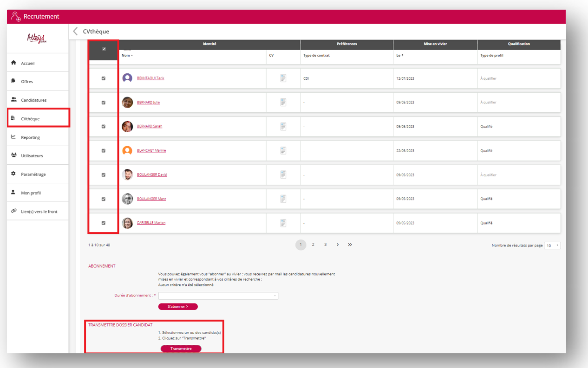Click the Recrutement header icon
This screenshot has height=368, width=588.
click(x=16, y=17)
